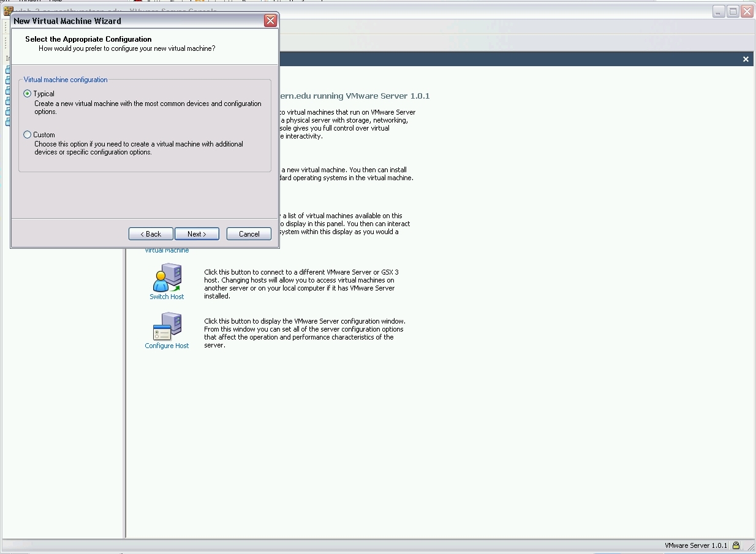
Task: Click the lock icon in status bar
Action: [736, 545]
